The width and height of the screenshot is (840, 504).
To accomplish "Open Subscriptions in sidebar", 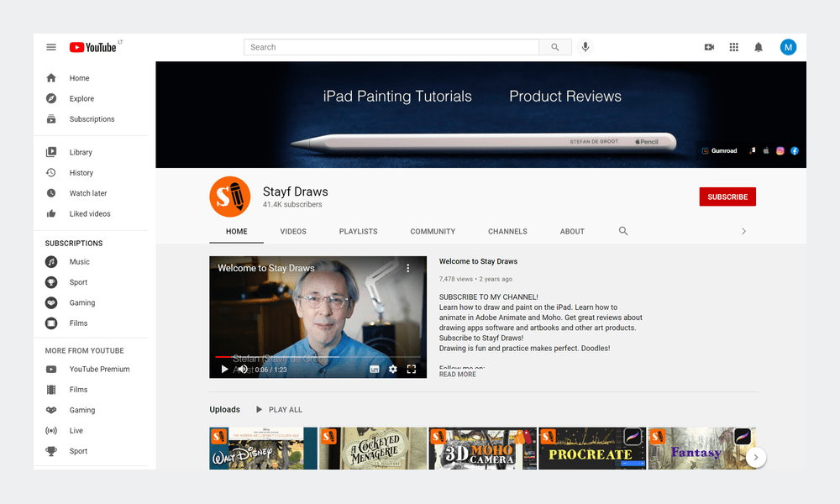I will tap(91, 119).
